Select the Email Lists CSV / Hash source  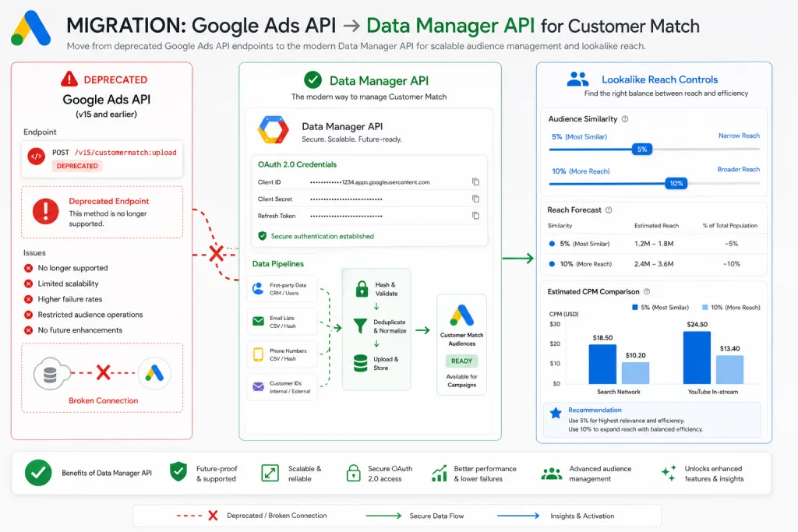[282, 322]
